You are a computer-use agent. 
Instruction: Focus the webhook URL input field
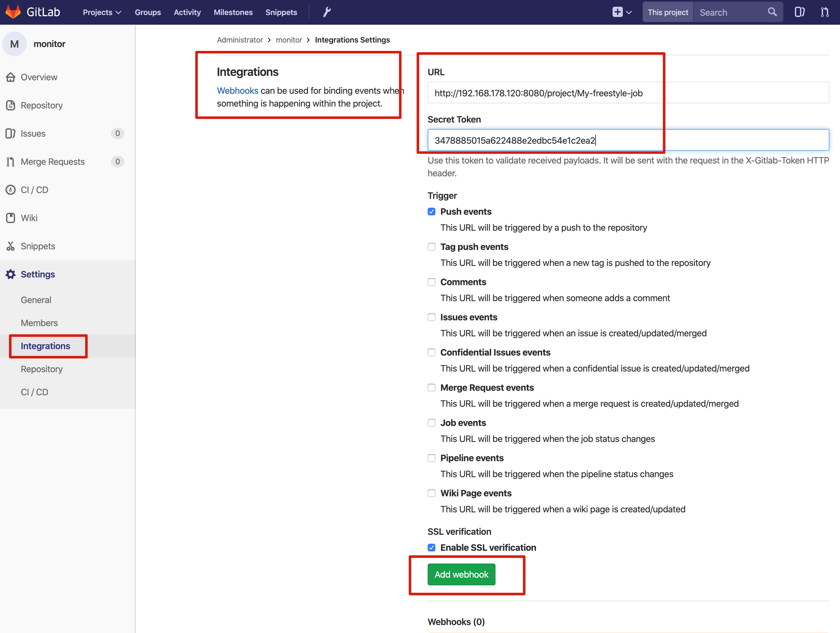pos(628,93)
